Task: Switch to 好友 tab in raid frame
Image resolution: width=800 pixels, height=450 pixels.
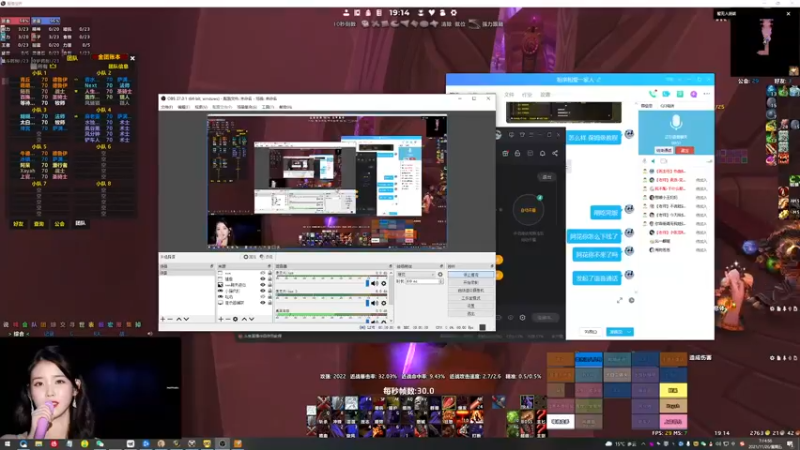Action: tap(18, 223)
